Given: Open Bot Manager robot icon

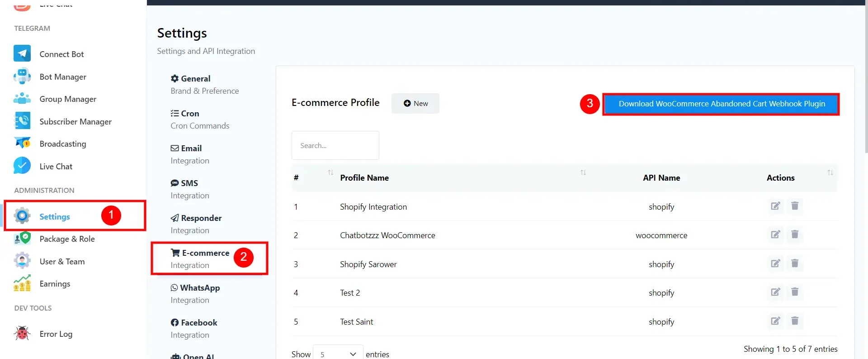Looking at the screenshot, I should (x=22, y=76).
